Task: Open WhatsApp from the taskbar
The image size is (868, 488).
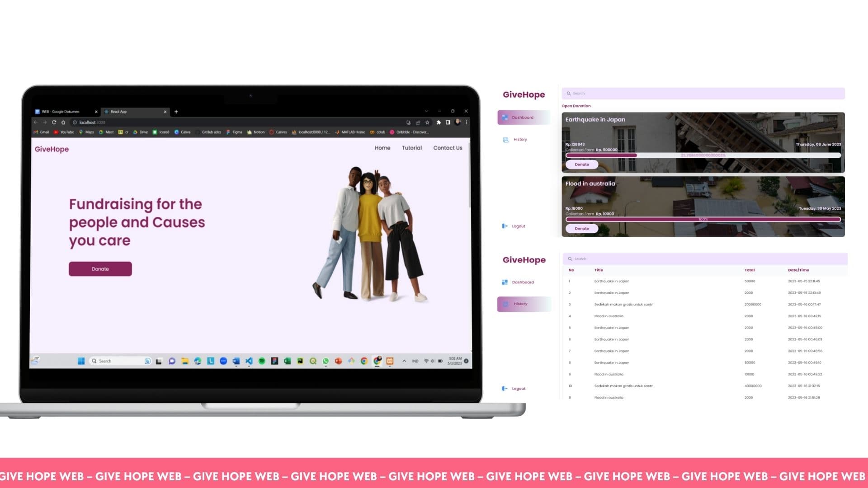Action: pyautogui.click(x=325, y=361)
